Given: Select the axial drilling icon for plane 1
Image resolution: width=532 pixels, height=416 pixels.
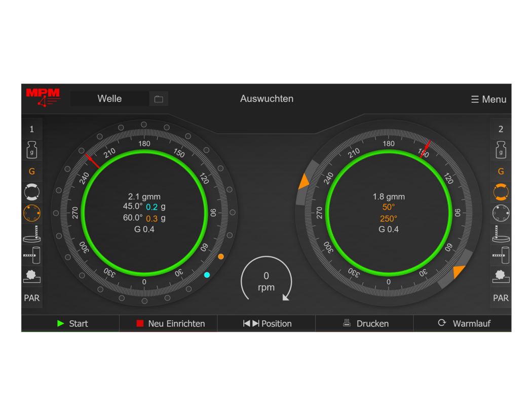Looking at the screenshot, I should click(x=32, y=235).
